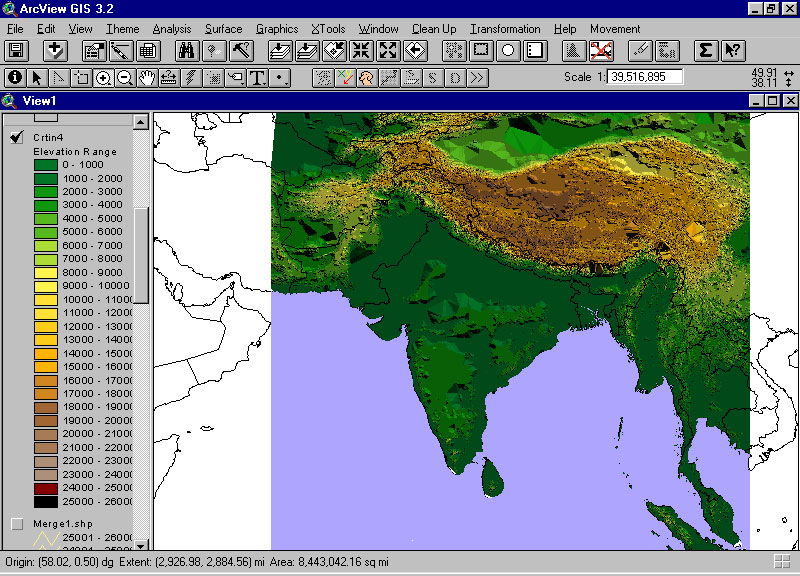
Task: Click the Find binoculars icon
Action: (187, 50)
